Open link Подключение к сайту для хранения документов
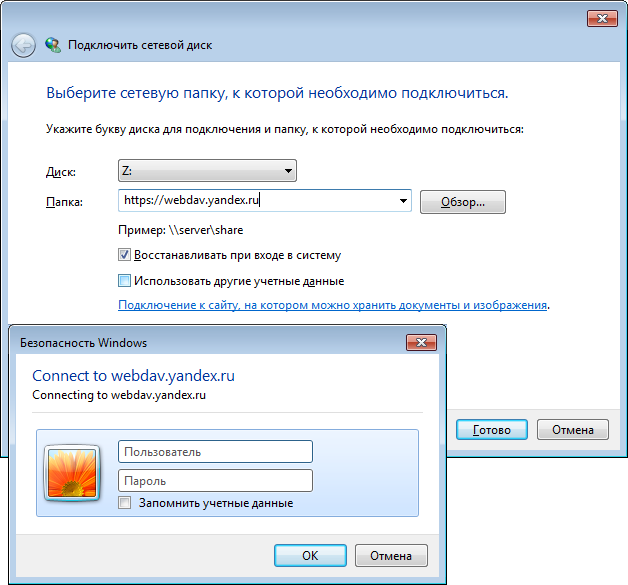Viewport: 628px width, 585px height. tap(332, 305)
